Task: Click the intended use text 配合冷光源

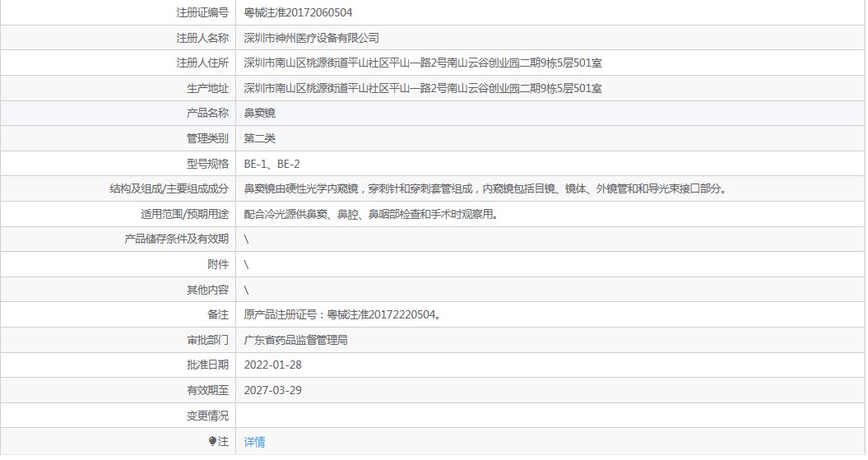Action: 370,214
